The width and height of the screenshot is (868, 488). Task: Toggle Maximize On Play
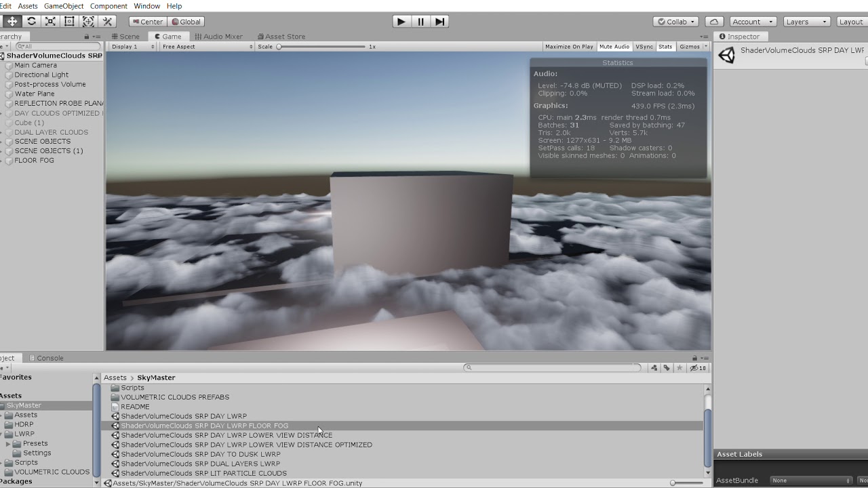[x=569, y=47]
